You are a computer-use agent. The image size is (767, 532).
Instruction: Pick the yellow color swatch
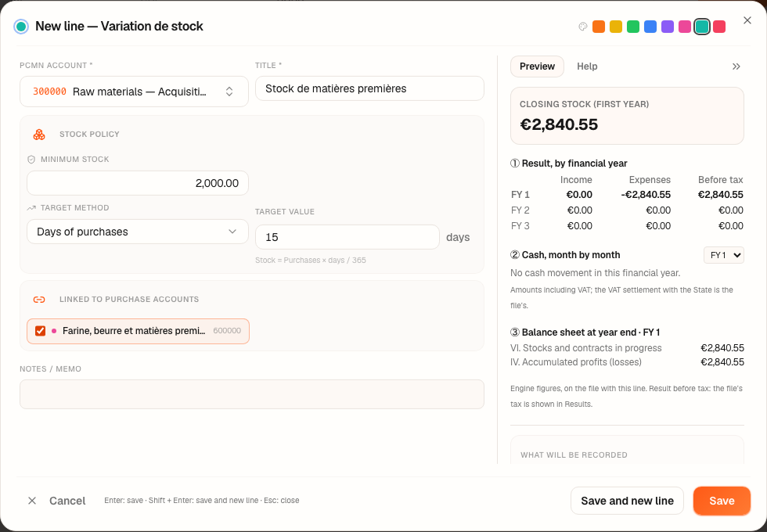616,27
